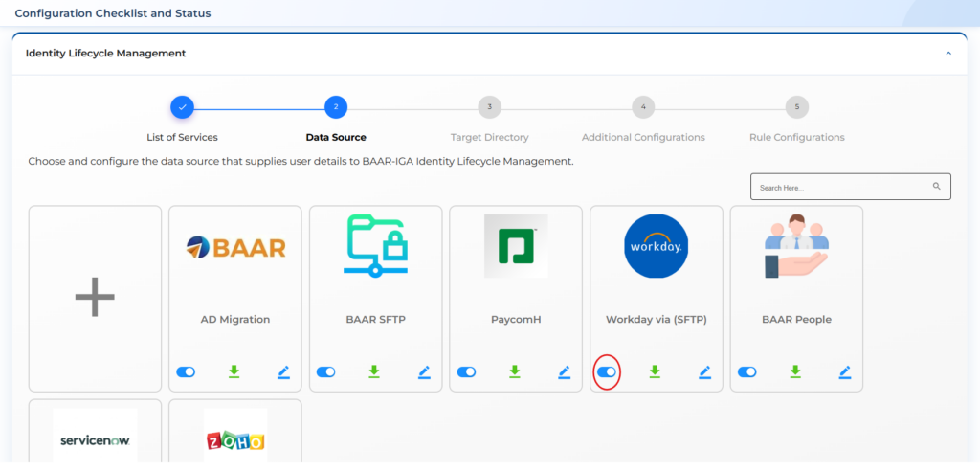Image resolution: width=980 pixels, height=472 pixels.
Task: Open step 4 Additional Configurations
Action: 643,107
